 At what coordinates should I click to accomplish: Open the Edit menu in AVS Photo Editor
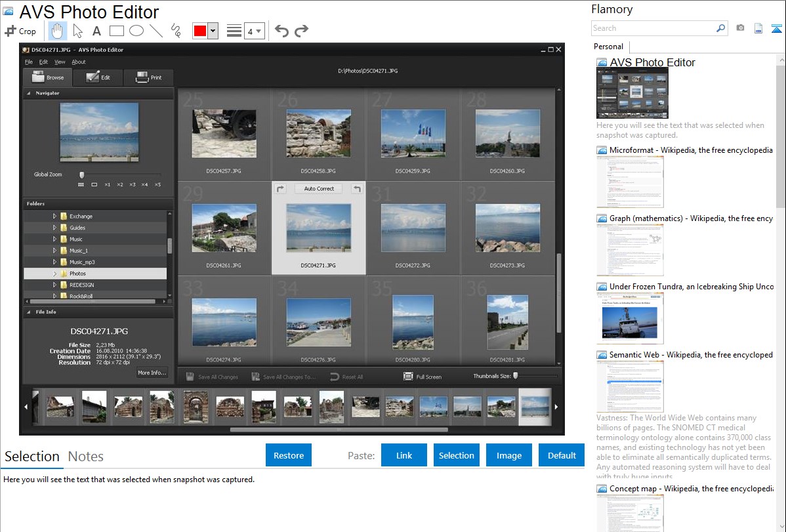coord(43,62)
